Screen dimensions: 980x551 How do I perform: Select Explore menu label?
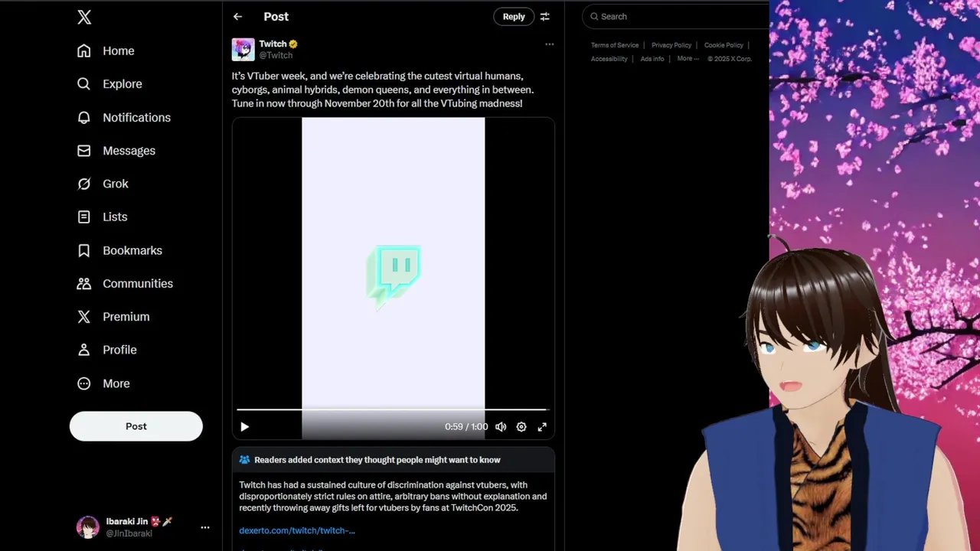(x=122, y=84)
